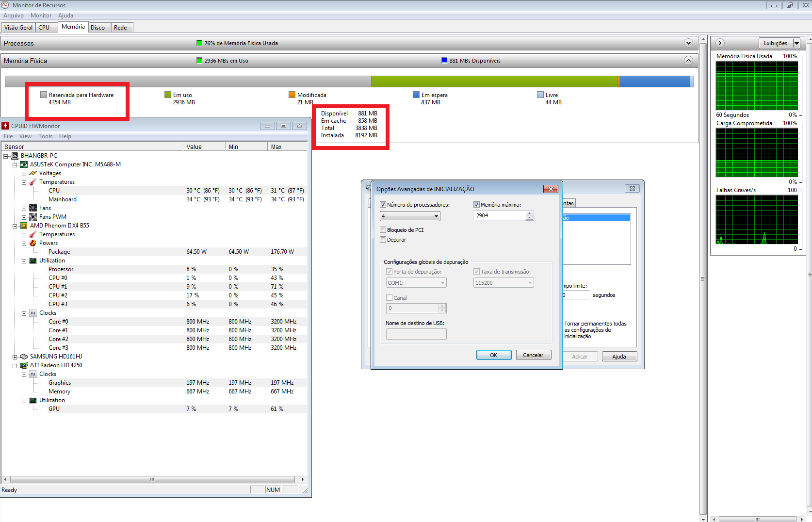Image resolution: width=812 pixels, height=522 pixels.
Task: Click the Voltages sensor icon
Action: point(33,173)
